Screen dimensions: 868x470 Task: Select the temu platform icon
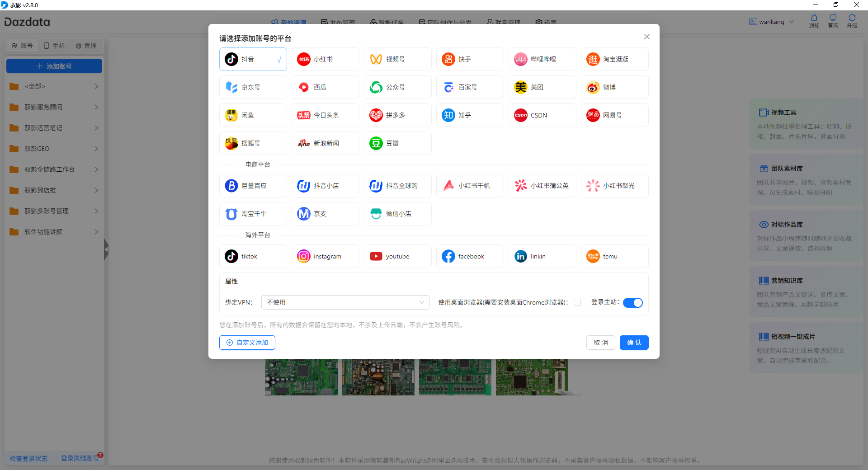pyautogui.click(x=593, y=256)
